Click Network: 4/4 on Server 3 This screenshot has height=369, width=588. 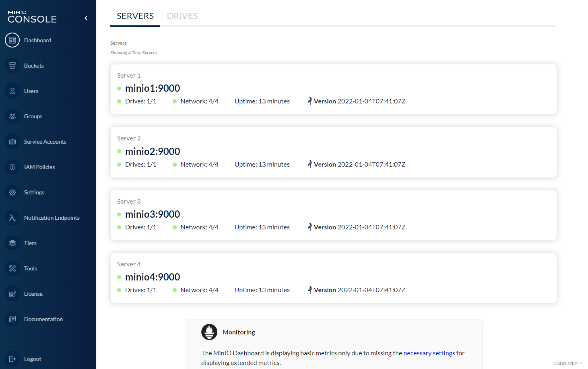coord(200,227)
